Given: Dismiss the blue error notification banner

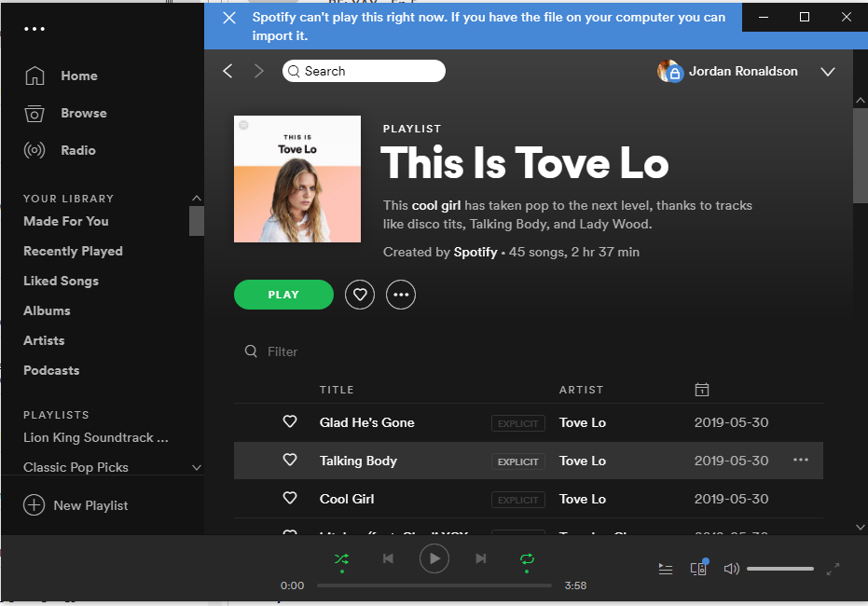Looking at the screenshot, I should coord(229,18).
